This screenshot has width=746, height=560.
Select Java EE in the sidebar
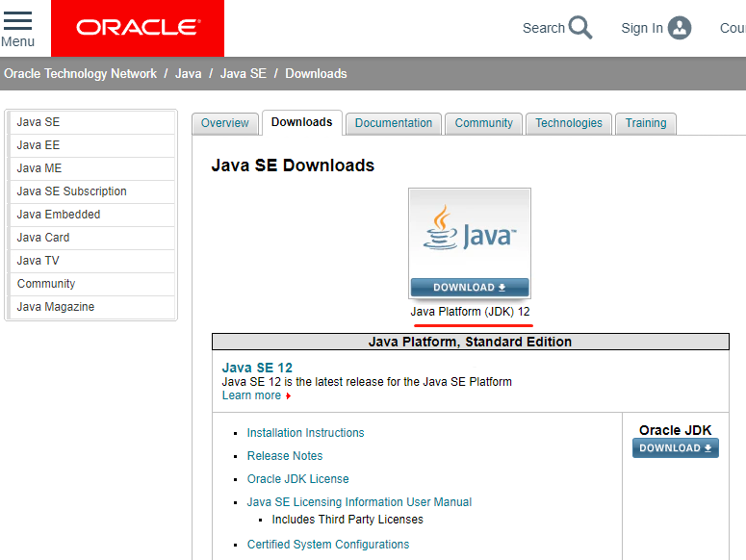[x=92, y=145]
